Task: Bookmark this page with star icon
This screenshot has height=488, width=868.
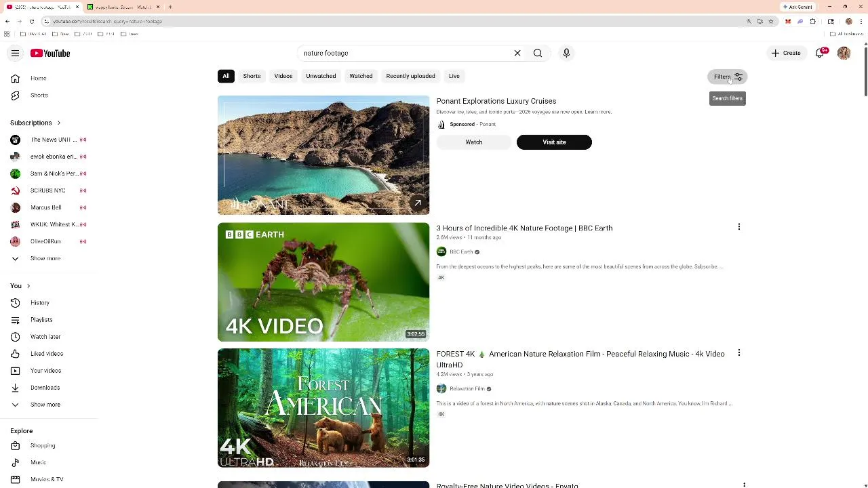Action: [770, 21]
